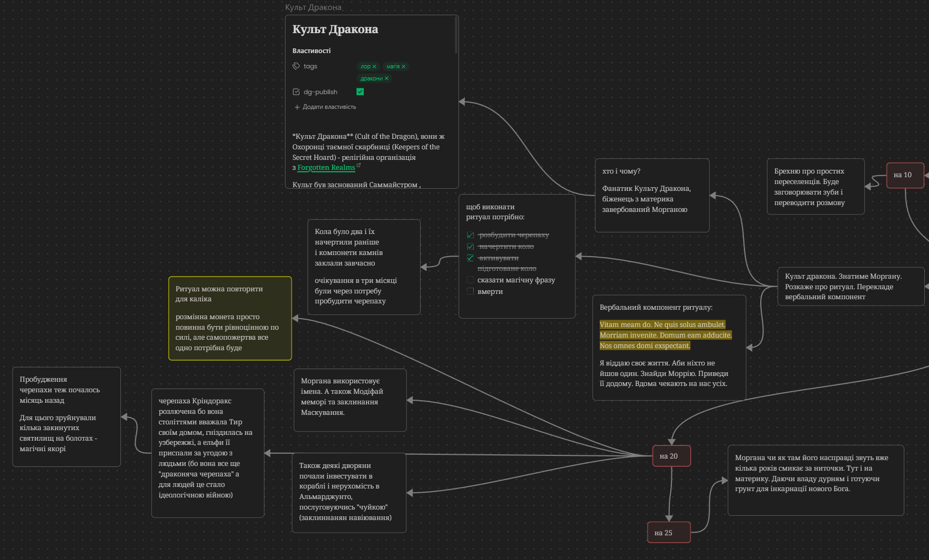Screen dimensions: 929x560
Task: Select the хто і чому? card
Action: (x=652, y=195)
